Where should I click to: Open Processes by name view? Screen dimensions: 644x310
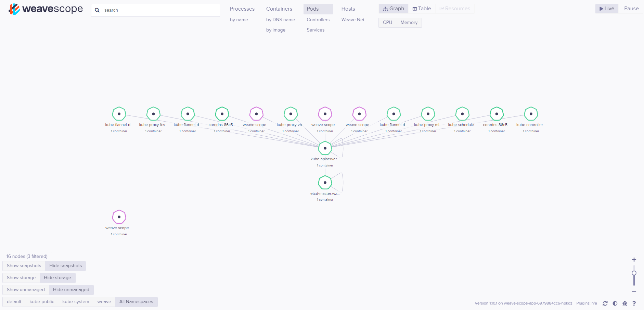tap(239, 20)
